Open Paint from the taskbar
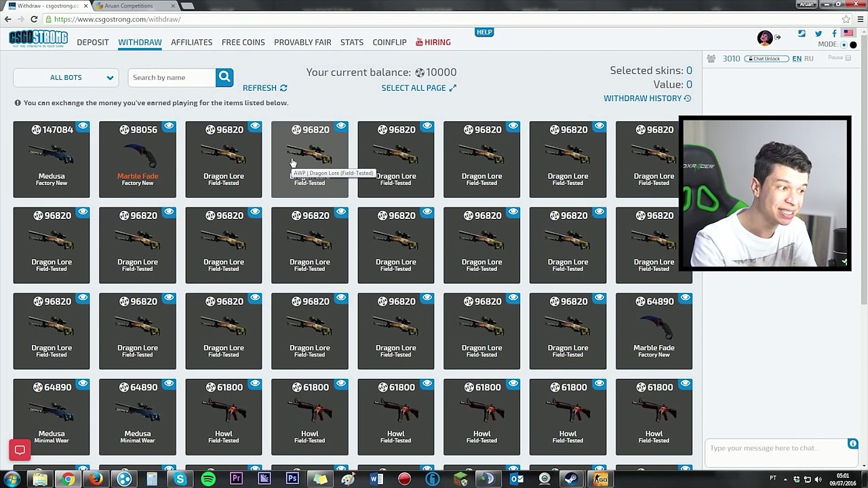 point(348,479)
